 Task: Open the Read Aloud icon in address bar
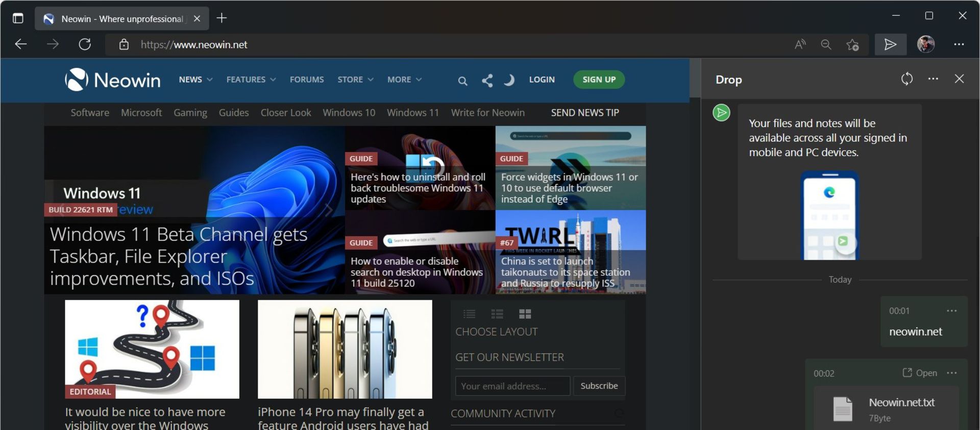pyautogui.click(x=800, y=45)
